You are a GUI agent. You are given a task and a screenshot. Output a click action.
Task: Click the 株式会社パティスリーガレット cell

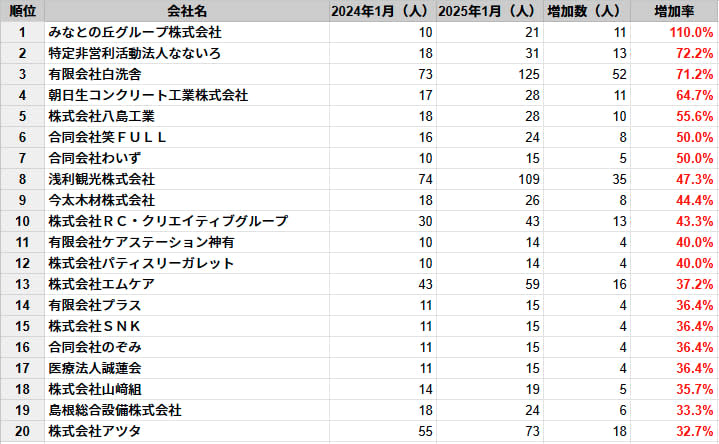142,263
